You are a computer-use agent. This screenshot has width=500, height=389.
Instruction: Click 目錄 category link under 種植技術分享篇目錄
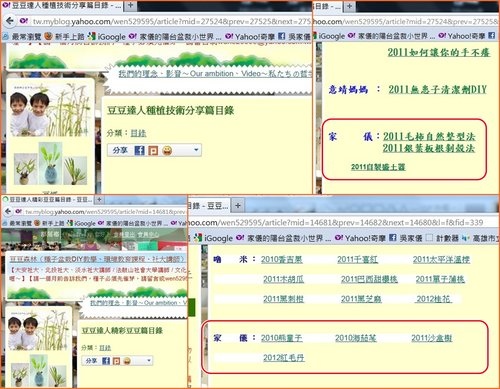point(138,133)
